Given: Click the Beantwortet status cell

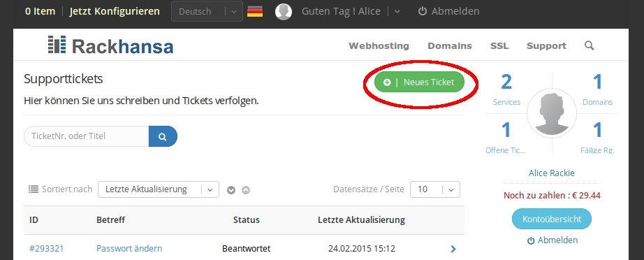Looking at the screenshot, I should [247, 249].
